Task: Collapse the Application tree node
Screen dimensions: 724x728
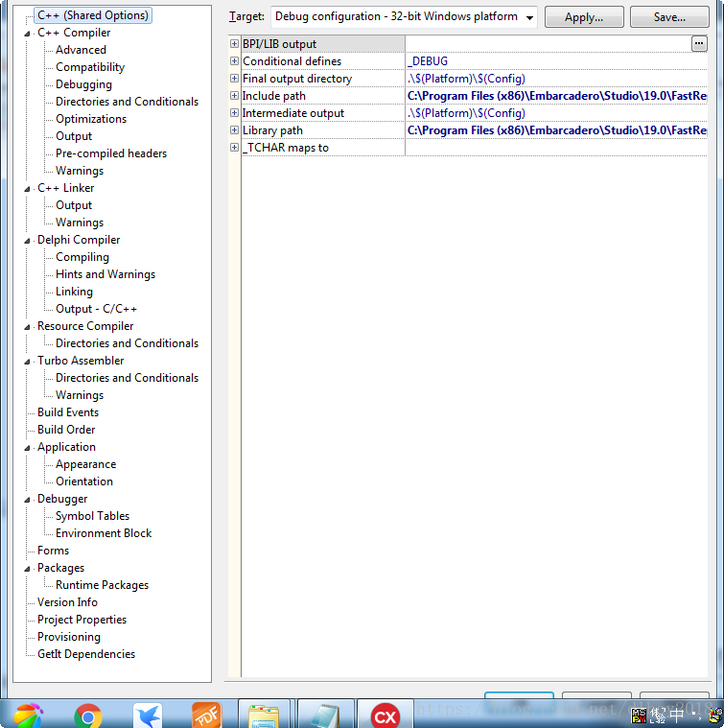Action: (28, 448)
